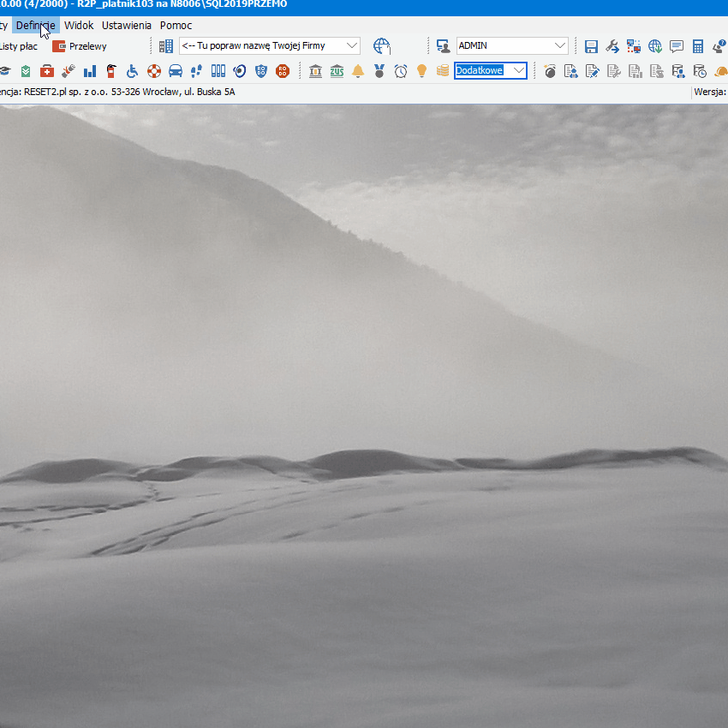Click the grey document with wrench icon
This screenshot has width=728, height=728.
pyautogui.click(x=614, y=71)
